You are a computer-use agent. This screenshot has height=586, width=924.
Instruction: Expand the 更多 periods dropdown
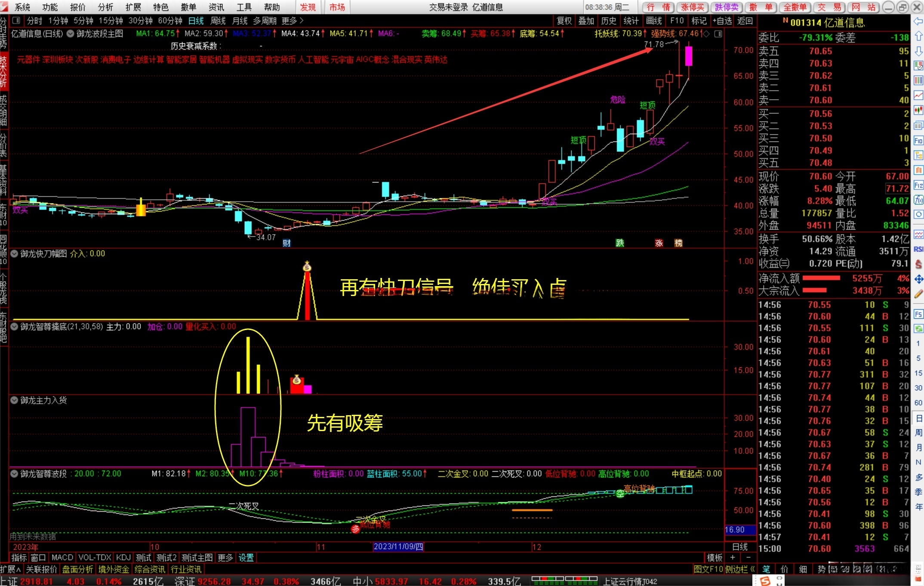click(293, 21)
